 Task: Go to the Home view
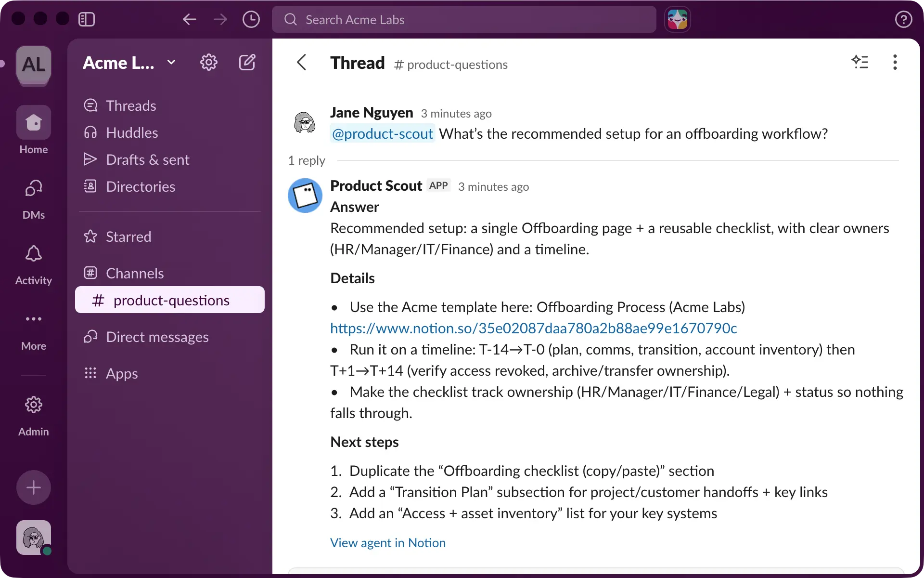pyautogui.click(x=34, y=130)
